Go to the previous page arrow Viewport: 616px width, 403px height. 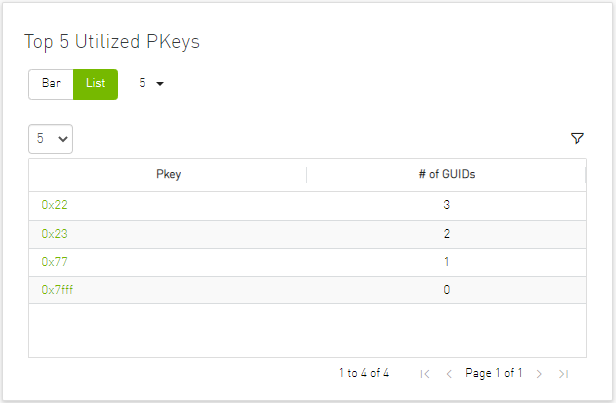[x=449, y=374]
